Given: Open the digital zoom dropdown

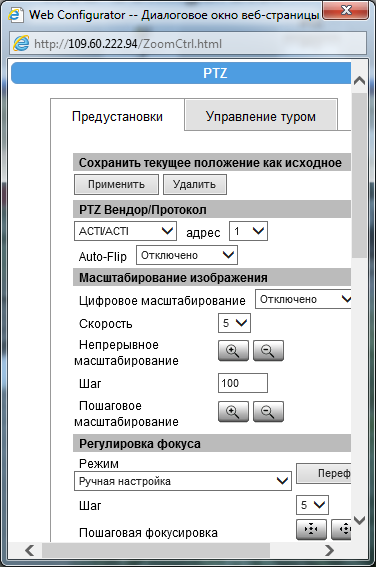Looking at the screenshot, I should point(303,299).
